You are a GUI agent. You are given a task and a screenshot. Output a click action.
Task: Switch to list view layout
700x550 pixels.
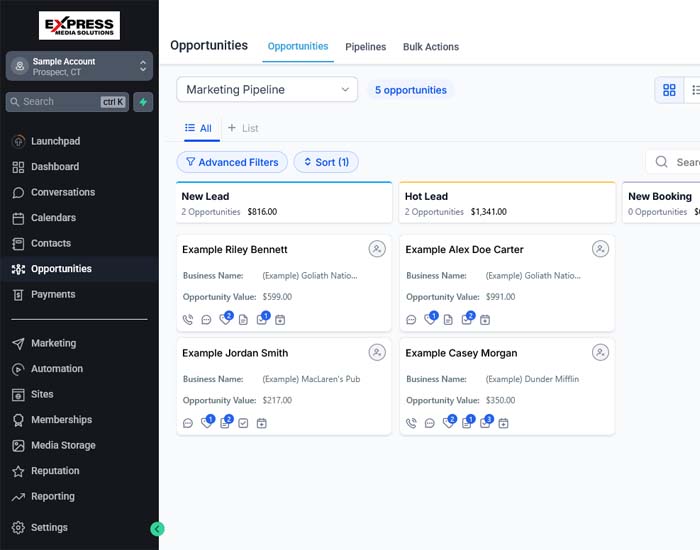694,90
